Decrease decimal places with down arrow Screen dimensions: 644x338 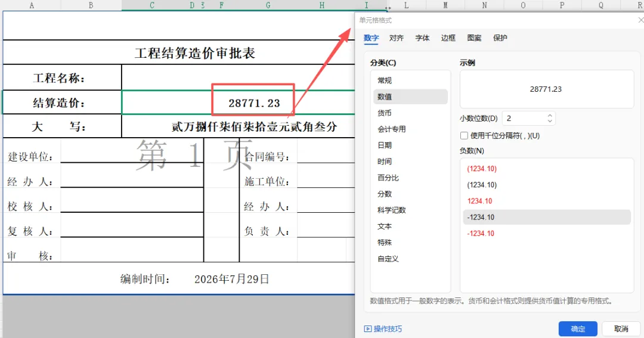click(550, 121)
